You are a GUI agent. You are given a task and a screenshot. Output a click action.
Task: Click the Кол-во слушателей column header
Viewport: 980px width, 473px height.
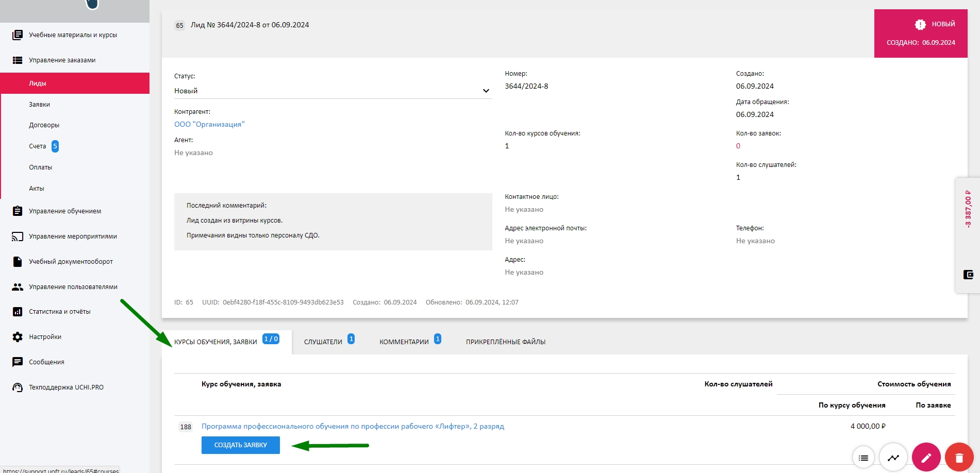point(739,384)
